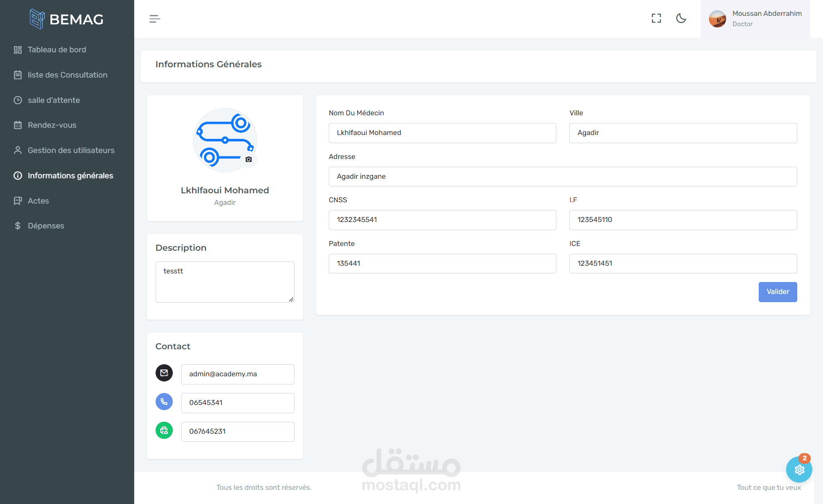Open settings gear floating button
The width and height of the screenshot is (823, 504).
[x=799, y=470]
